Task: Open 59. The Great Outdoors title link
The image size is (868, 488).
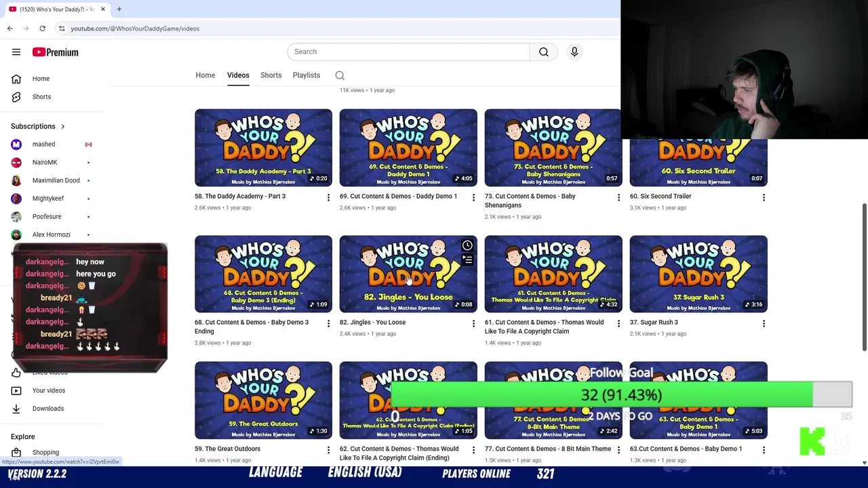Action: click(227, 448)
